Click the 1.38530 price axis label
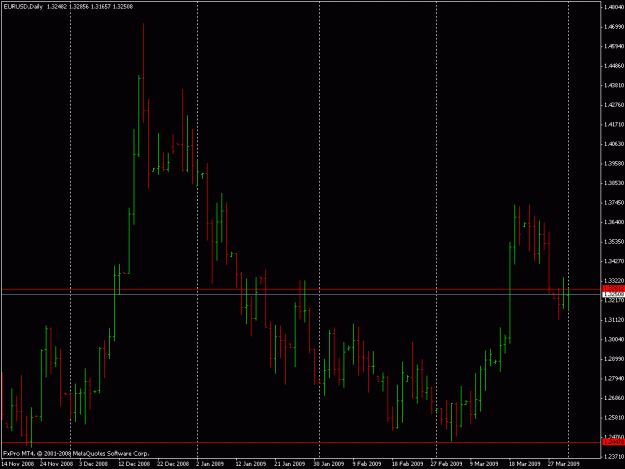 tap(614, 183)
